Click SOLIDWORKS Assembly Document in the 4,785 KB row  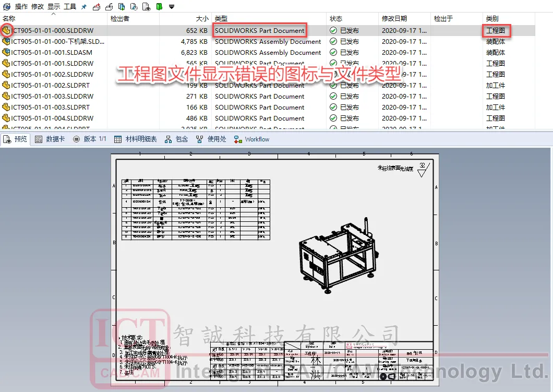tap(268, 41)
